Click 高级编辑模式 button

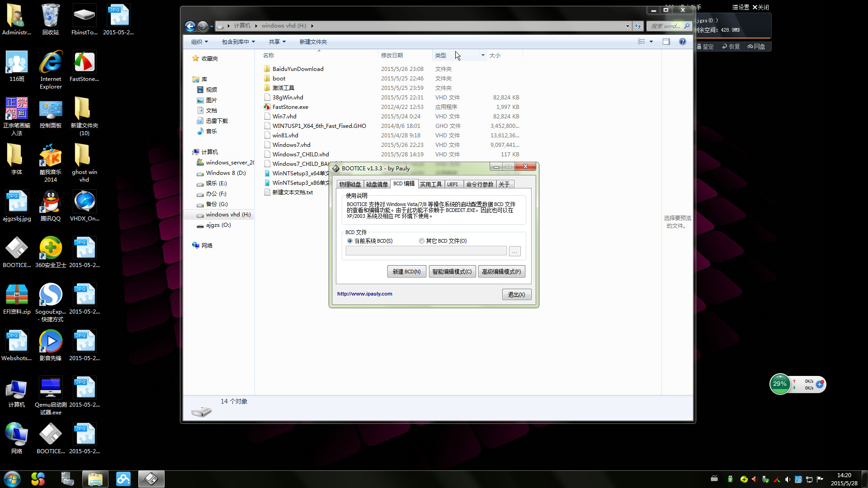(501, 272)
